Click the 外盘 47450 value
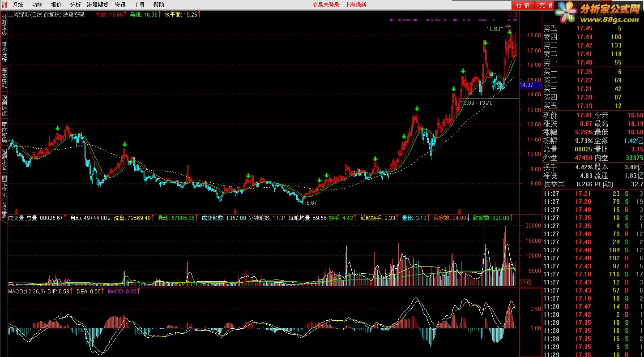This screenshot has height=357, width=644. point(583,158)
